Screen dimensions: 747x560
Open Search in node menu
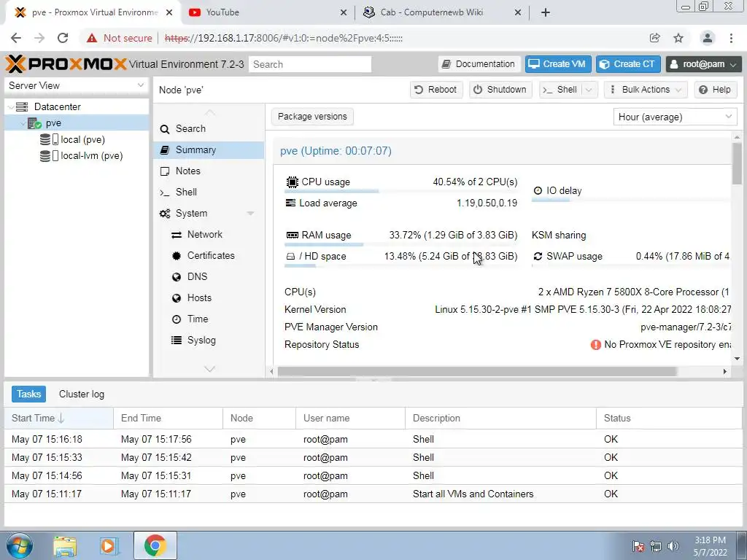click(209, 128)
